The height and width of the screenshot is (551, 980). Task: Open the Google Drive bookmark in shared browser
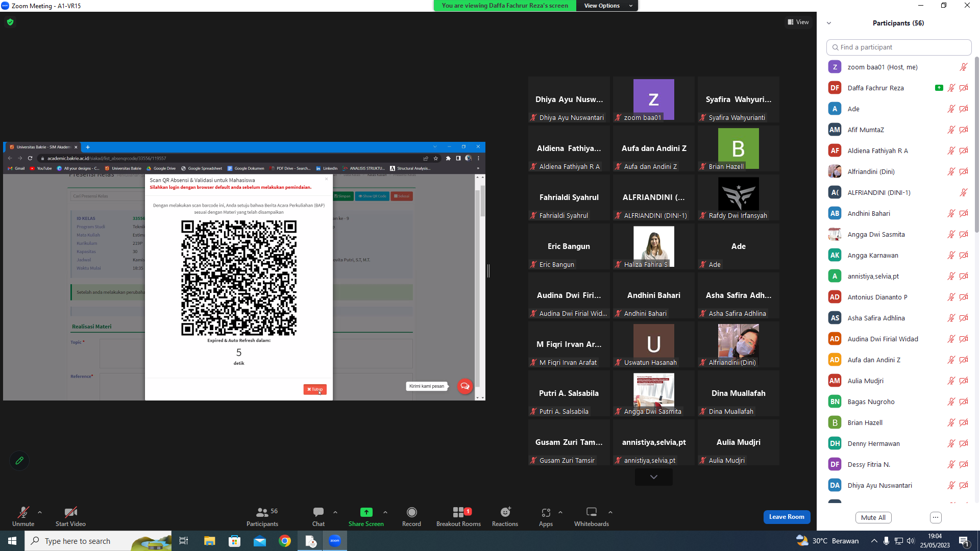[x=161, y=168]
